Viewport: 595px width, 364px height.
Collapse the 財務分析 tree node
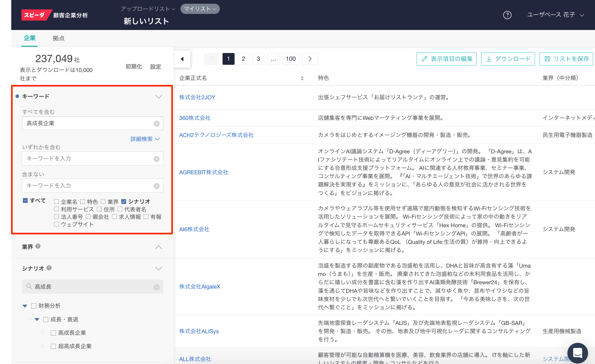pyautogui.click(x=25, y=306)
